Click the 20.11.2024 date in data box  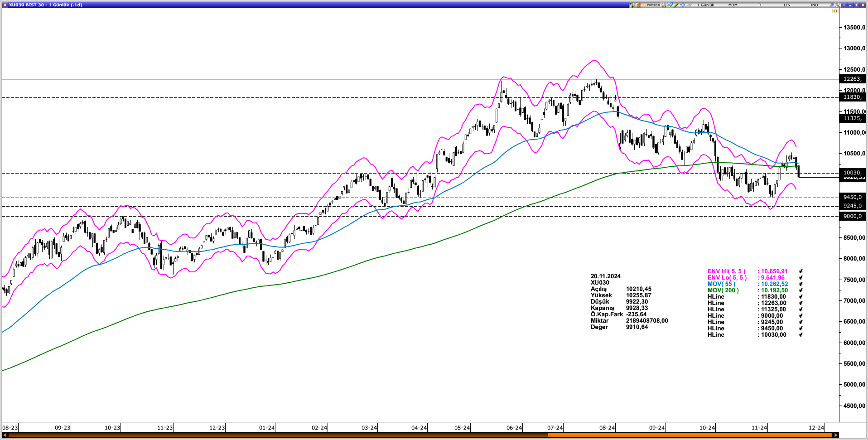point(605,276)
